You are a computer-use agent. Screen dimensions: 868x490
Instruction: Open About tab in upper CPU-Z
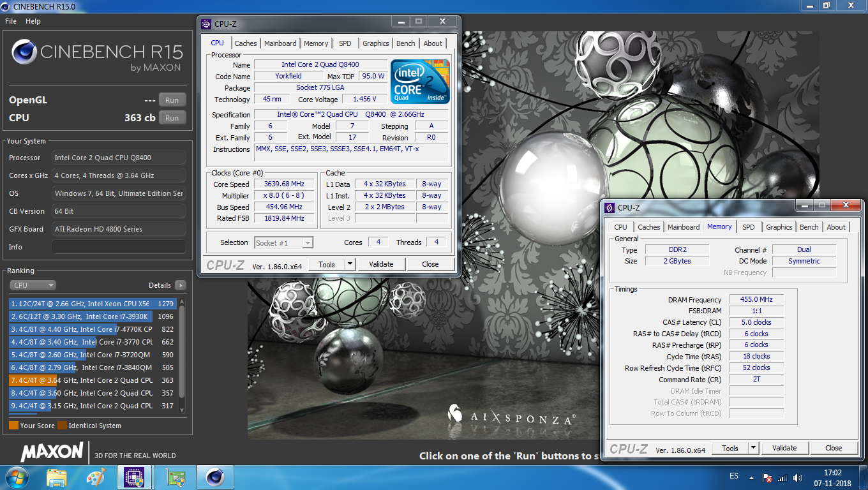point(433,43)
